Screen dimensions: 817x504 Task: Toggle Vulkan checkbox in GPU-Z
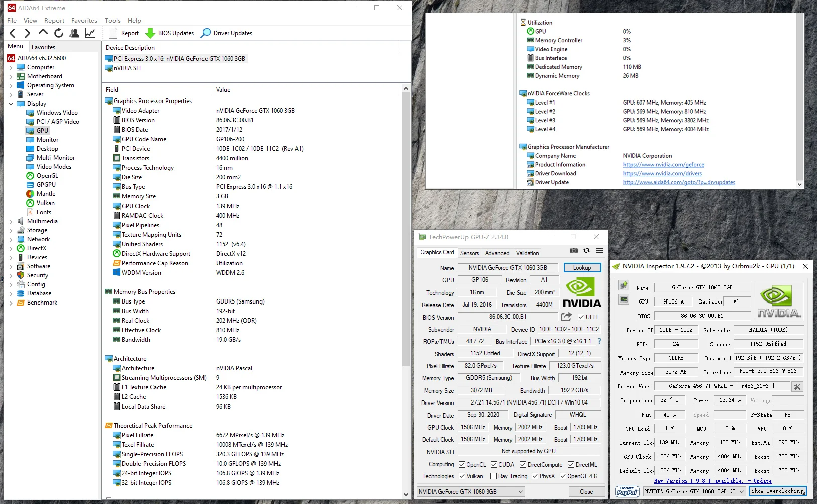click(x=462, y=476)
